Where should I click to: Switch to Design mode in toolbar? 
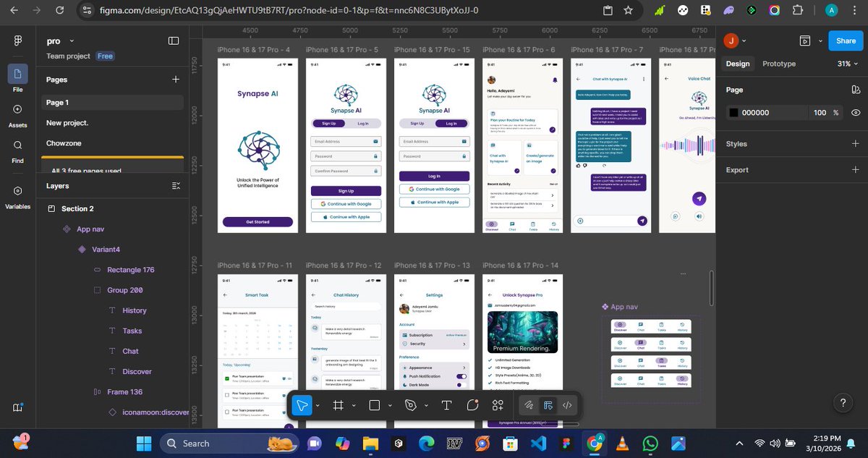(548, 405)
